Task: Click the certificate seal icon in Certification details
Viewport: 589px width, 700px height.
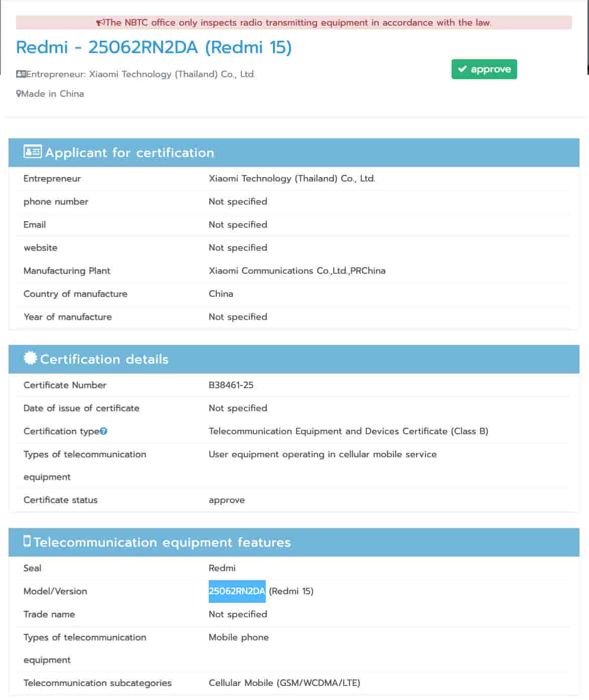Action: point(31,358)
